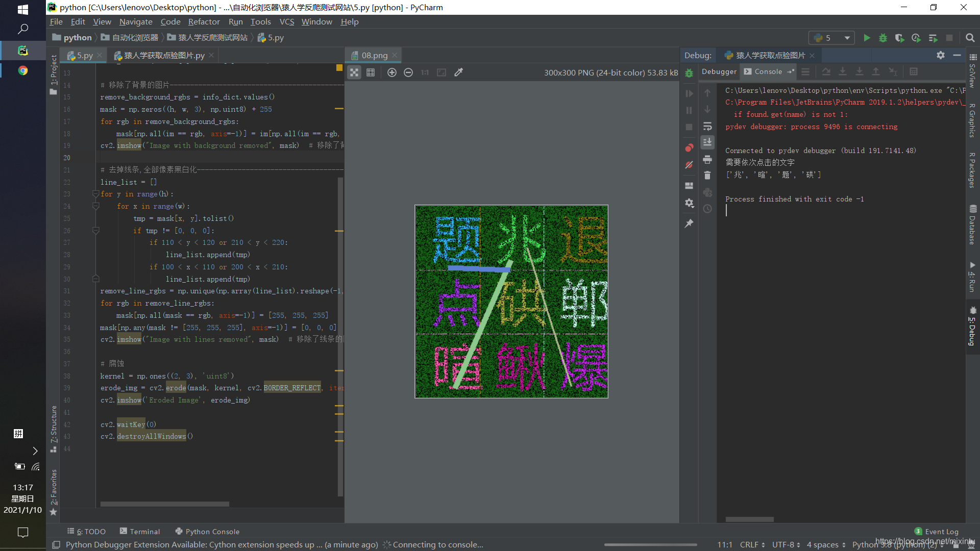Select the color picker eyedropper tool
980x551 pixels.
(459, 72)
